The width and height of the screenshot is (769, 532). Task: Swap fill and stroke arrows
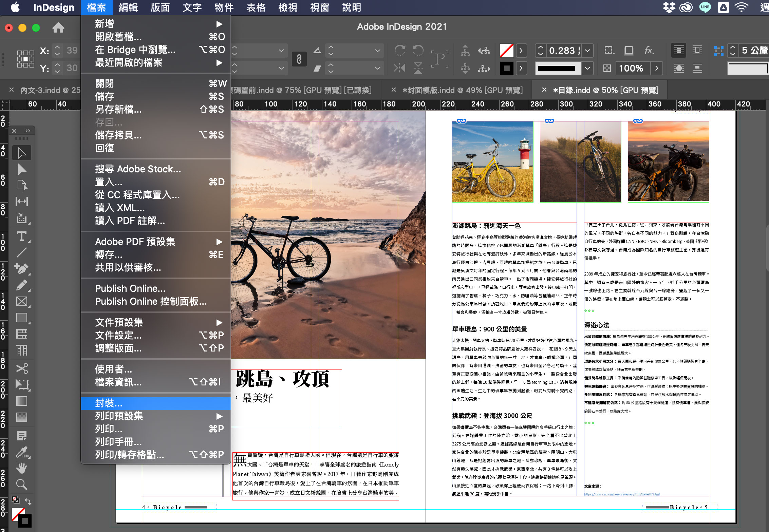[x=28, y=501]
